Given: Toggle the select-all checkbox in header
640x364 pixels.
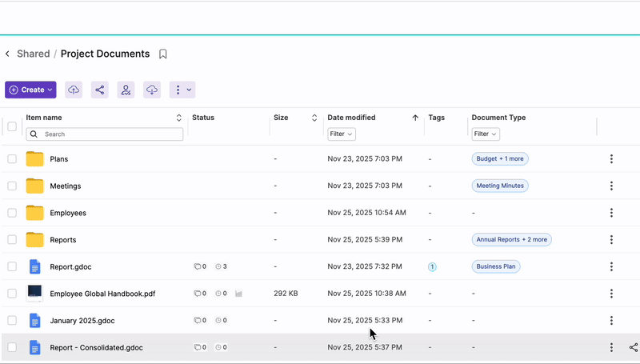Looking at the screenshot, I should click(x=12, y=126).
